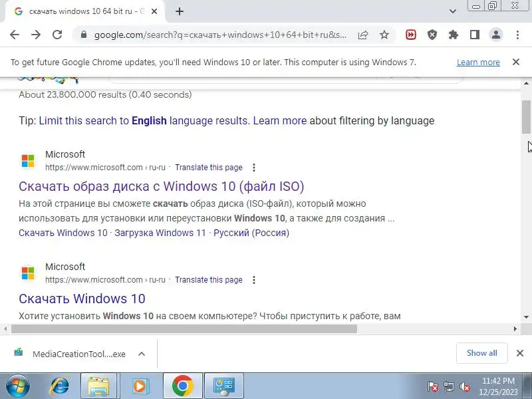Image resolution: width=532 pixels, height=399 pixels.
Task: Dismiss the Chrome update infobar
Action: 516,62
